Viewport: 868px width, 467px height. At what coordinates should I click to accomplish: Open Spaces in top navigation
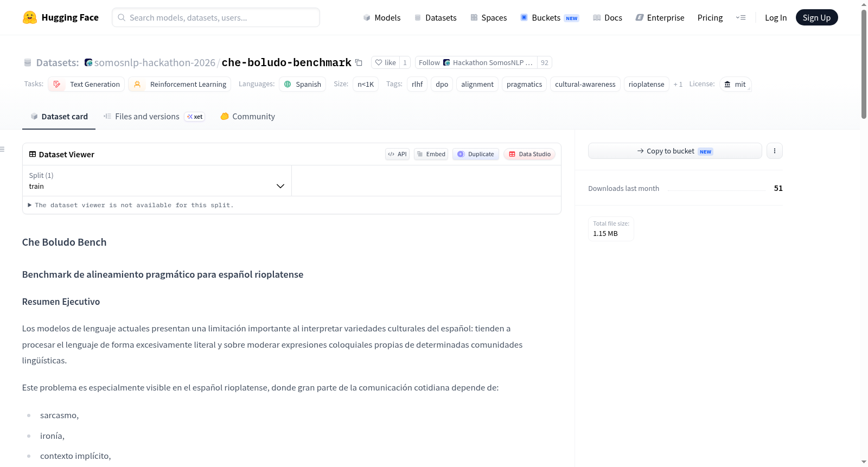[488, 17]
